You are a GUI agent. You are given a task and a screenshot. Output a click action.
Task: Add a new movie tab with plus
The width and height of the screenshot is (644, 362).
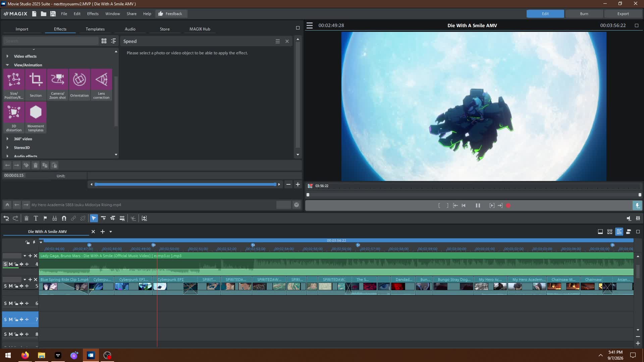coord(103,232)
